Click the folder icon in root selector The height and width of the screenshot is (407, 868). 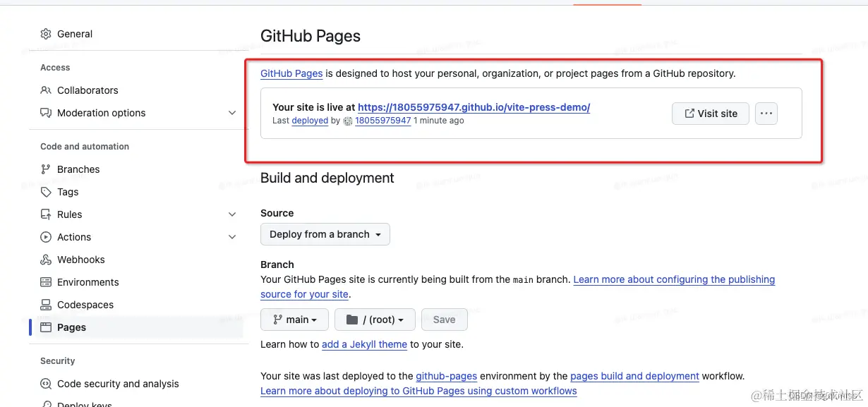pyautogui.click(x=352, y=320)
